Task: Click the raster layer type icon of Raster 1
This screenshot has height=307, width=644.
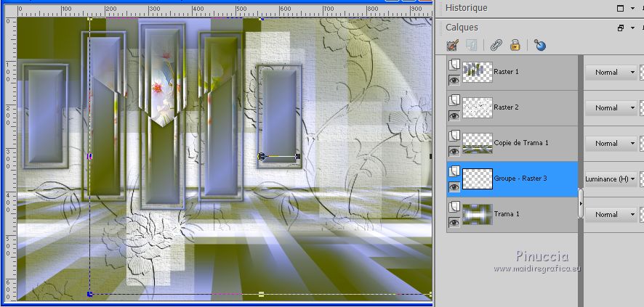Action: tap(454, 65)
